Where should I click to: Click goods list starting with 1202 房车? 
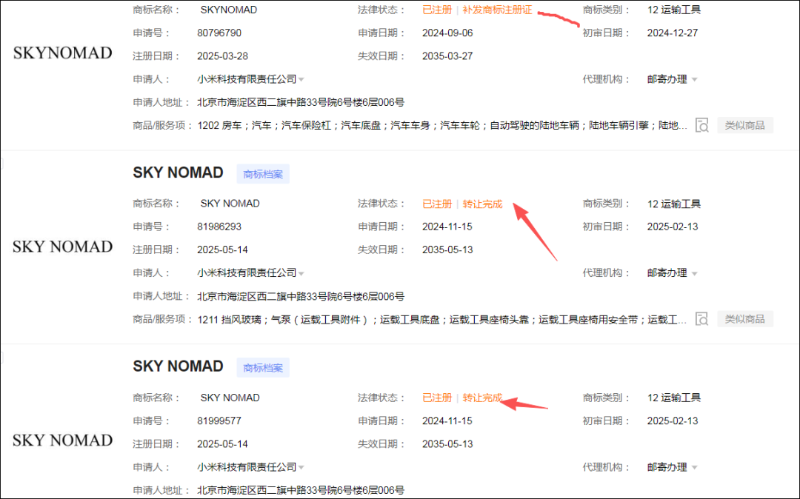(442, 126)
